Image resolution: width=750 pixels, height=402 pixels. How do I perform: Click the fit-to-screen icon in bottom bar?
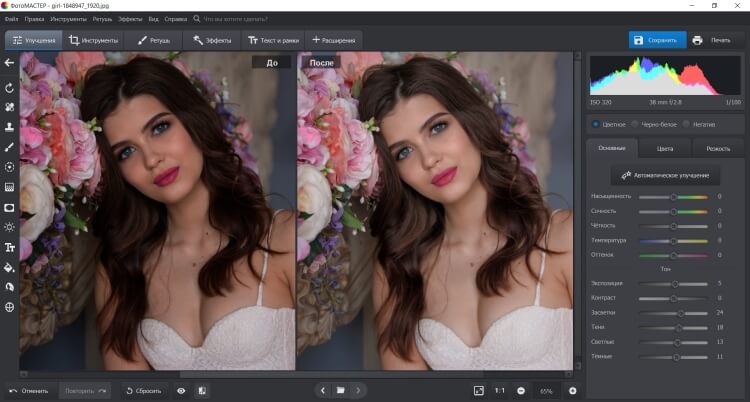pos(478,390)
